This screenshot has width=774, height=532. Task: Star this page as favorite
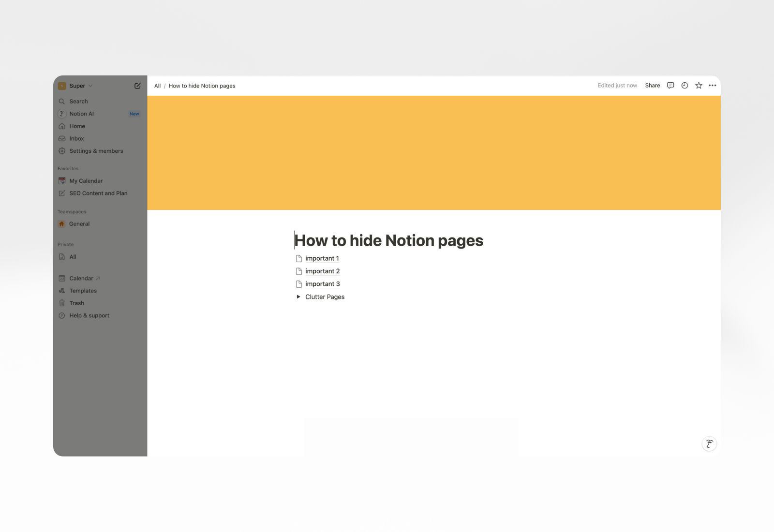[x=699, y=86]
